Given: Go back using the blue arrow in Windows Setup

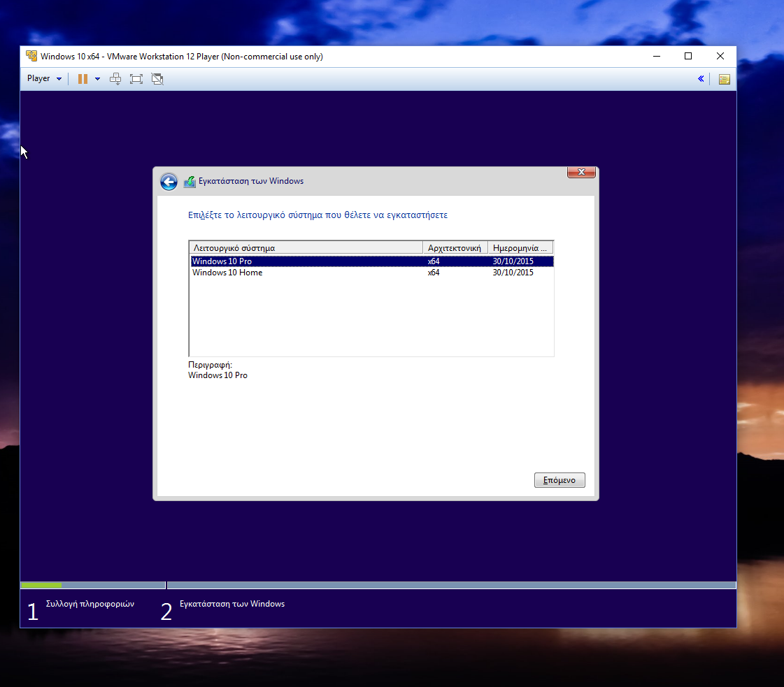Looking at the screenshot, I should [x=169, y=182].
